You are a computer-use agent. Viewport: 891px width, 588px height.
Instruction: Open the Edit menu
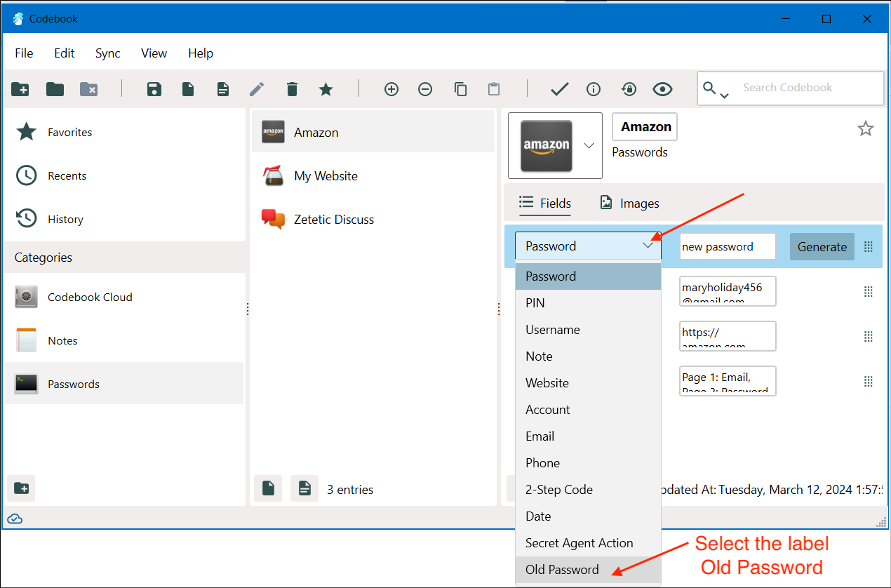click(65, 53)
